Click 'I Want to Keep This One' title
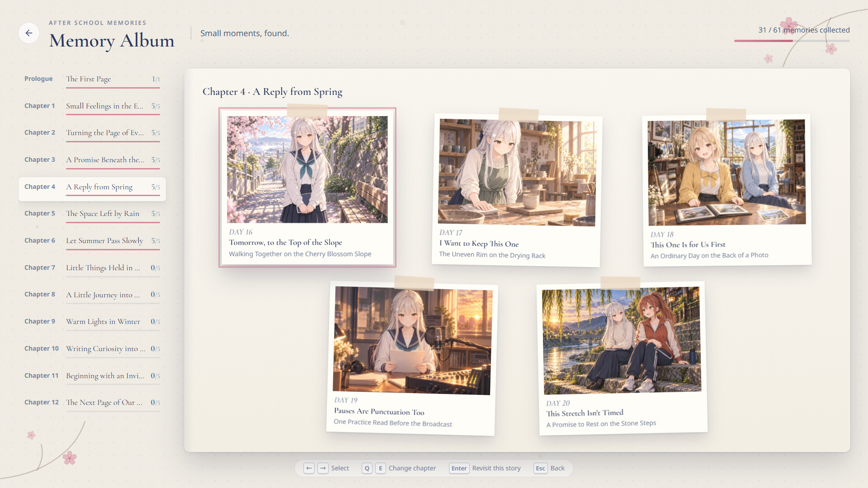The width and height of the screenshot is (868, 488). (x=479, y=244)
